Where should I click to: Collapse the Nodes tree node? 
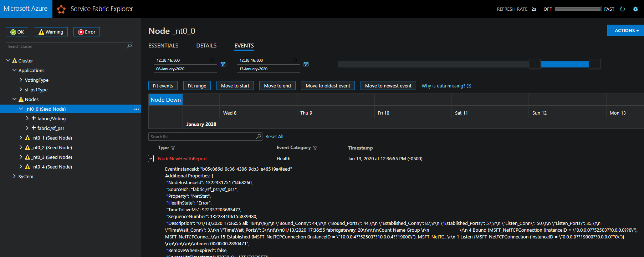coord(15,99)
